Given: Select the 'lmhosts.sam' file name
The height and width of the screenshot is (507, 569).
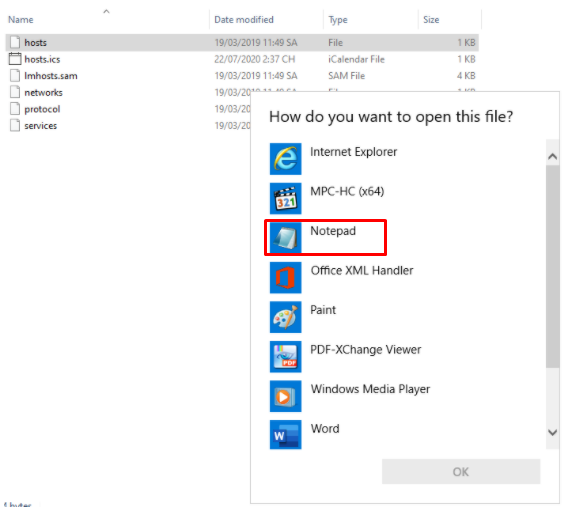Looking at the screenshot, I should point(51,76).
